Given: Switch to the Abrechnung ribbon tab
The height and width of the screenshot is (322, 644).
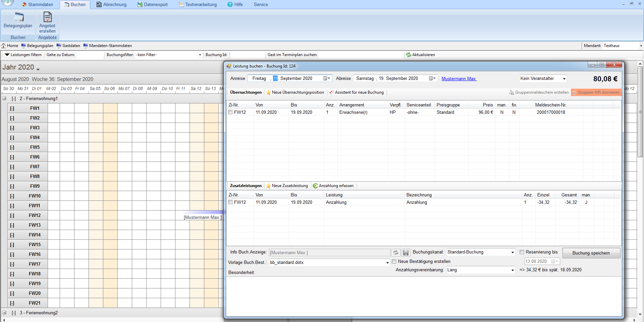Looking at the screenshot, I should 111,5.
